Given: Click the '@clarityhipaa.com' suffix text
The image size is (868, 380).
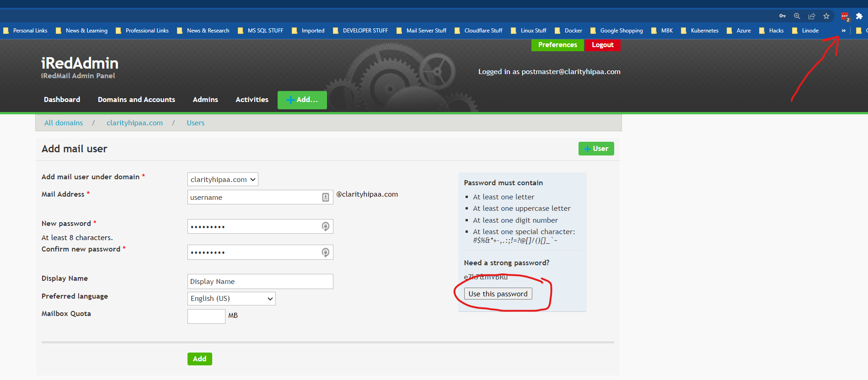Looking at the screenshot, I should click(367, 194).
